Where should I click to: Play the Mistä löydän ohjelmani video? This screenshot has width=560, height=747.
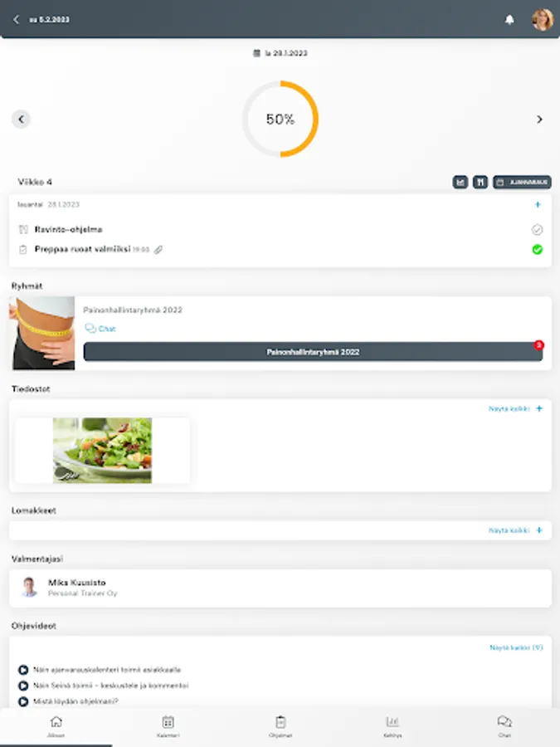[23, 701]
